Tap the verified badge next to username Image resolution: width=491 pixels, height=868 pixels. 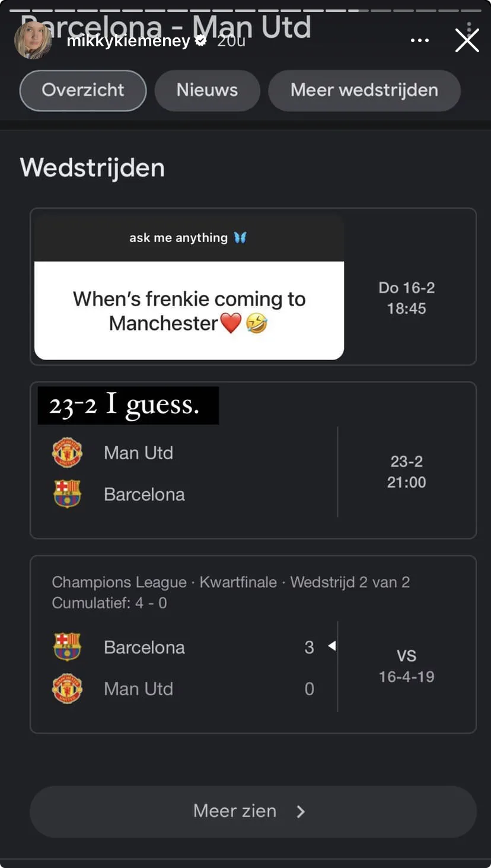(201, 41)
